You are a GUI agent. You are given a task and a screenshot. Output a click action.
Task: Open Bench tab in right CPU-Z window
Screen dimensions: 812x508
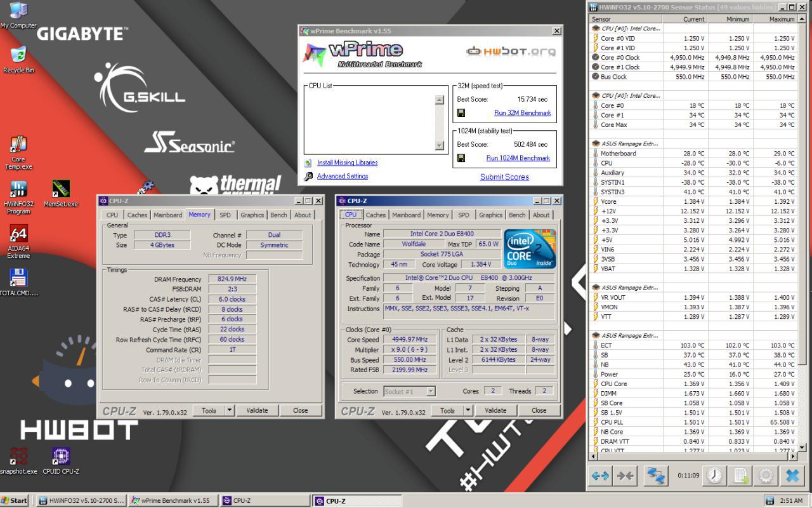[517, 215]
